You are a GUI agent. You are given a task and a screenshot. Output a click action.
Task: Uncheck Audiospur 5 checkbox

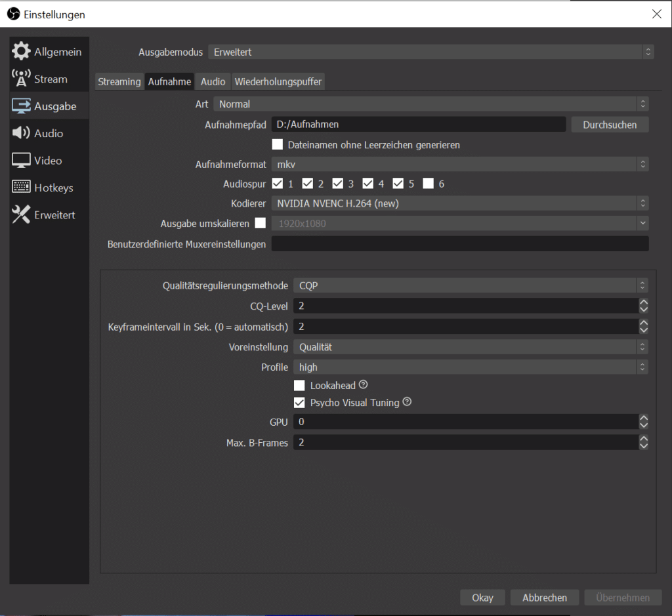click(x=398, y=183)
